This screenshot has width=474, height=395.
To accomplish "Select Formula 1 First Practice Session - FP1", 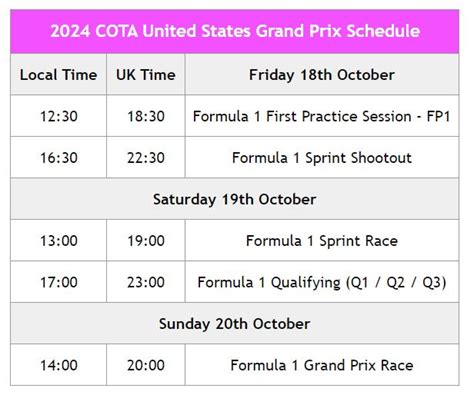I will click(322, 116).
